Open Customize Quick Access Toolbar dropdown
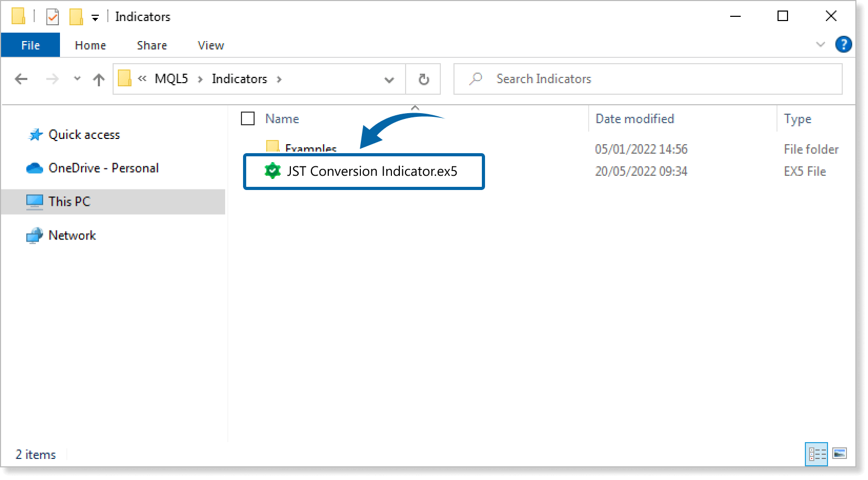This screenshot has width=868, height=480. (x=95, y=18)
